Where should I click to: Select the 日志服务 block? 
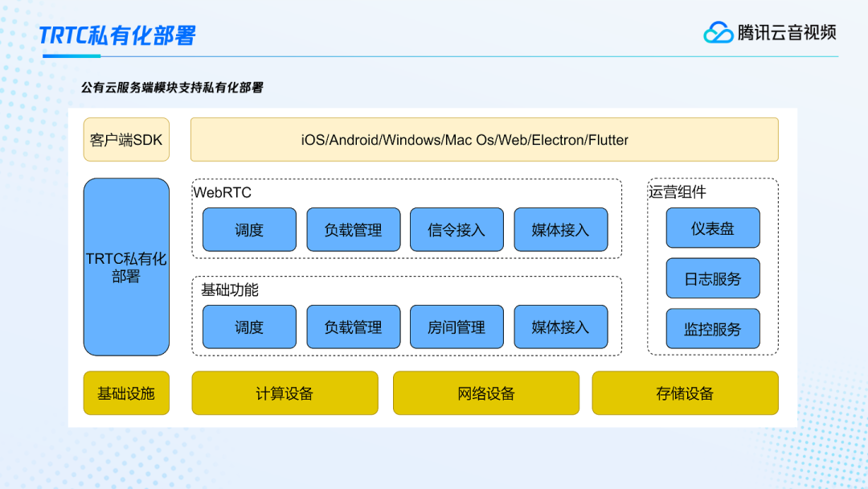click(x=713, y=278)
